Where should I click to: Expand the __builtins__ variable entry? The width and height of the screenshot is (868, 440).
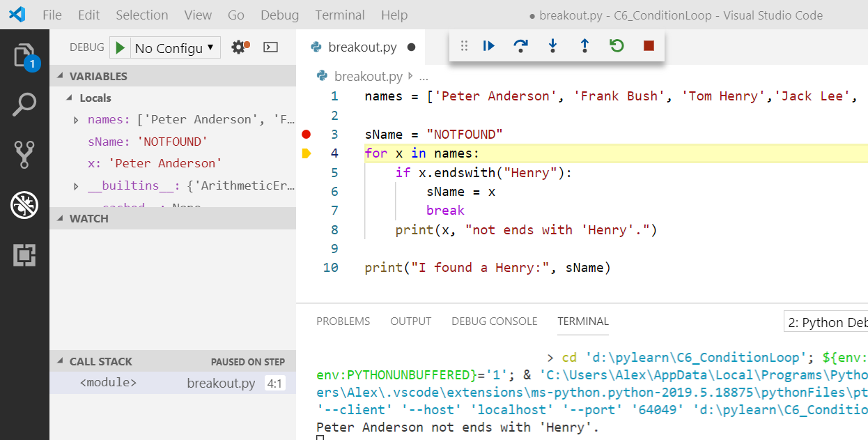click(x=76, y=186)
